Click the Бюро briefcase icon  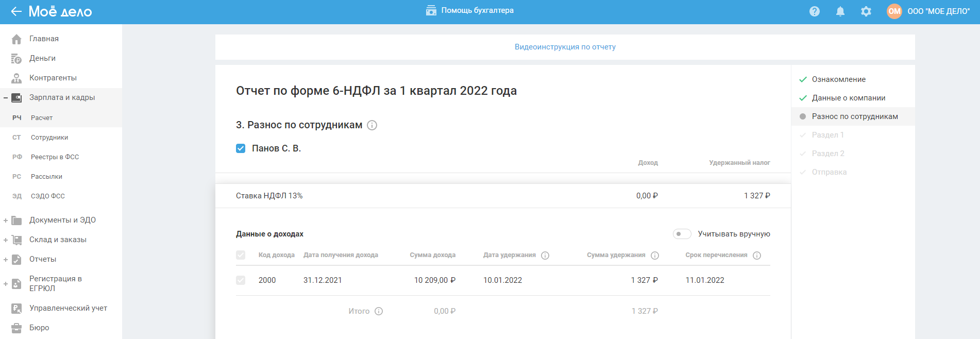click(16, 328)
